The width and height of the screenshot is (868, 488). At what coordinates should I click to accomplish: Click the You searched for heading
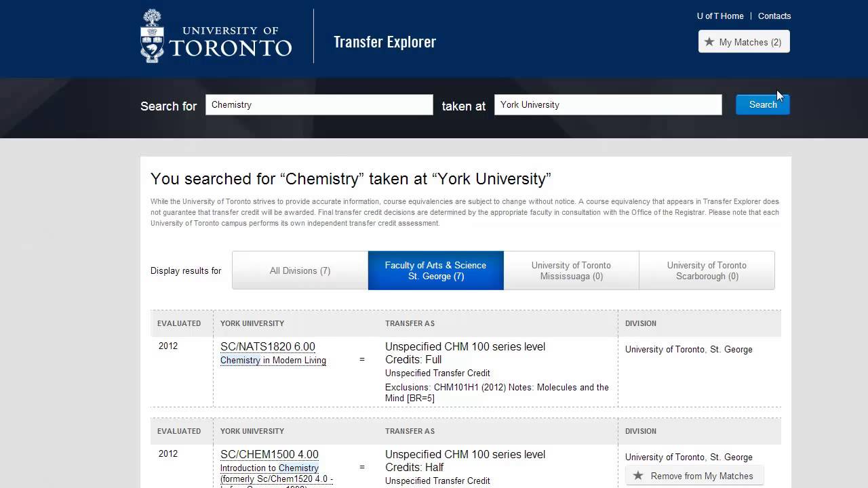(x=351, y=179)
